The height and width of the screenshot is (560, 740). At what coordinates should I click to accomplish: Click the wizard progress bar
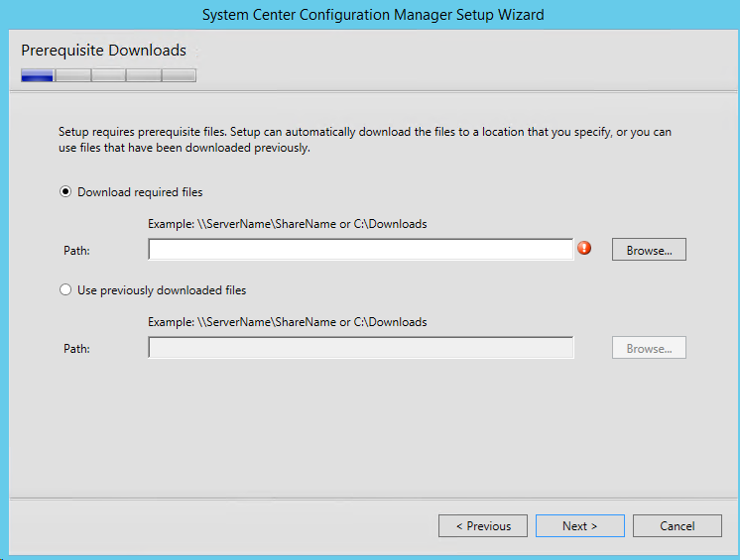[108, 75]
